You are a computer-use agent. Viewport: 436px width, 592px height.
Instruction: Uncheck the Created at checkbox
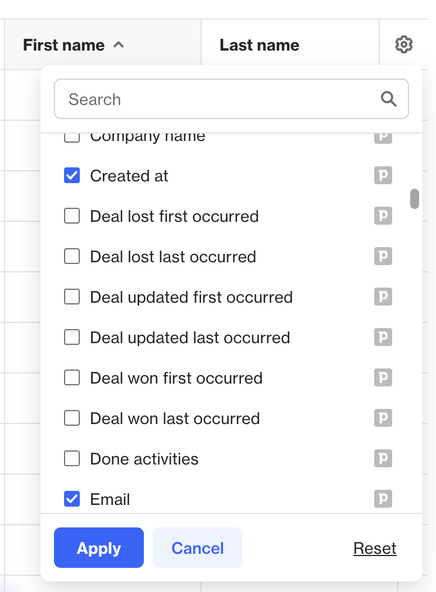[x=72, y=176]
